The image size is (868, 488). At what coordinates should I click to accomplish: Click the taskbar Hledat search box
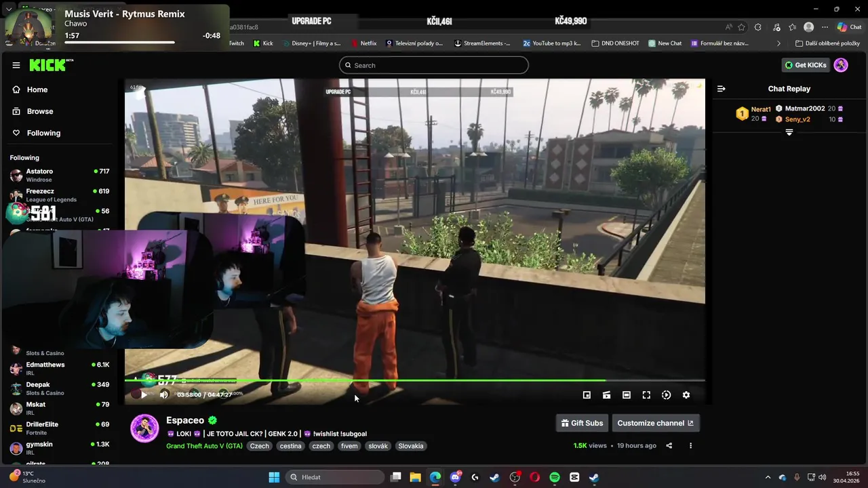click(x=335, y=477)
